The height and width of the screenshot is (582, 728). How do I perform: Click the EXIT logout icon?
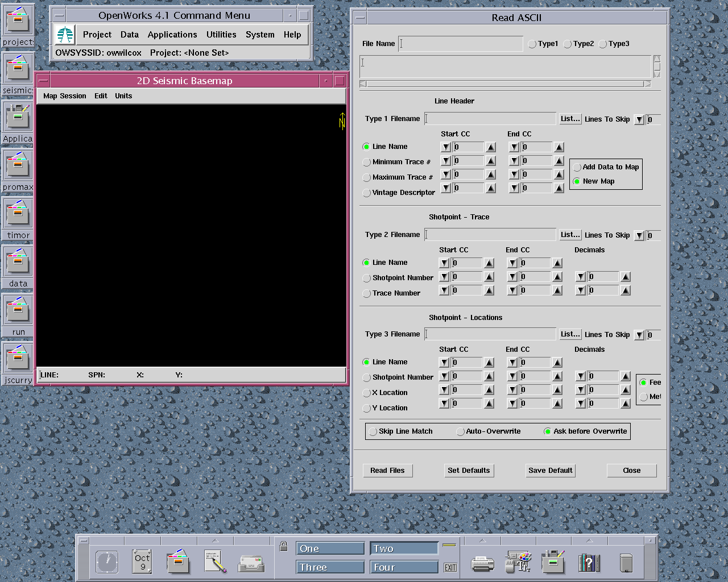tap(450, 567)
